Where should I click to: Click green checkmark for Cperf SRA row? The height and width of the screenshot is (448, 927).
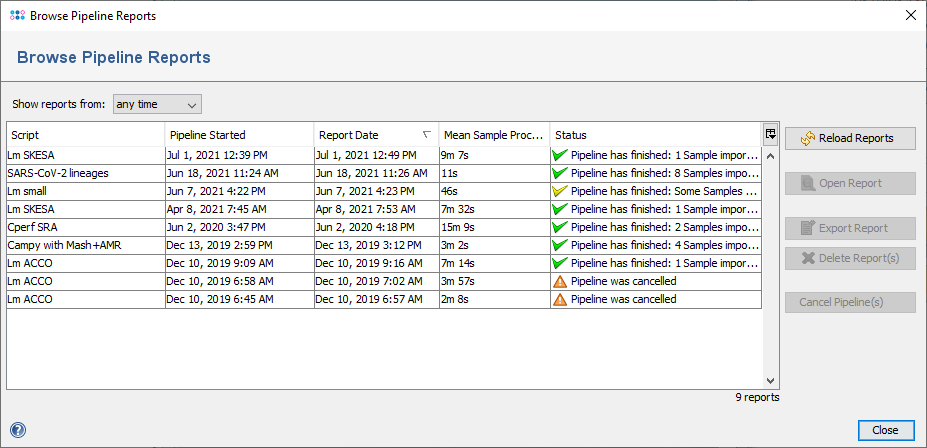(559, 227)
